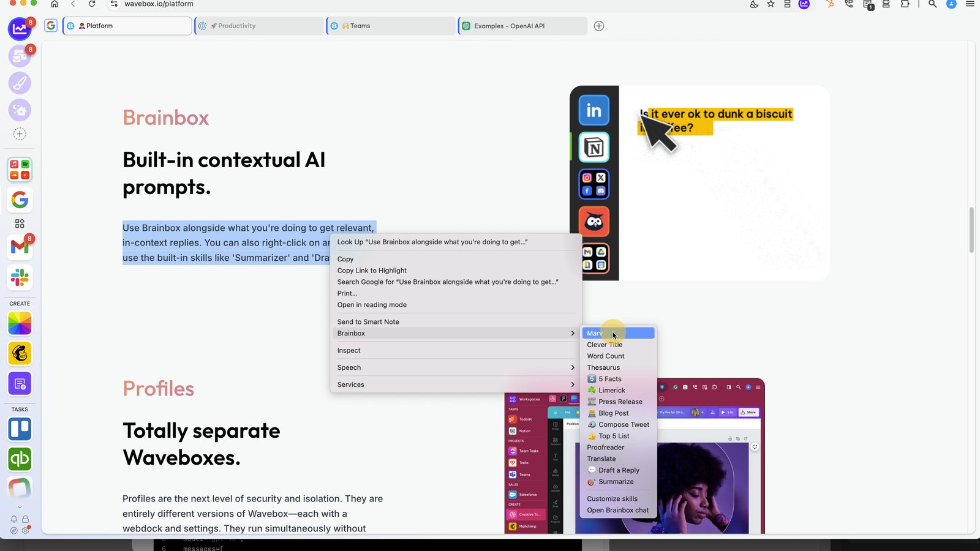This screenshot has height=551, width=980.
Task: Click Customize skills
Action: 618,499
